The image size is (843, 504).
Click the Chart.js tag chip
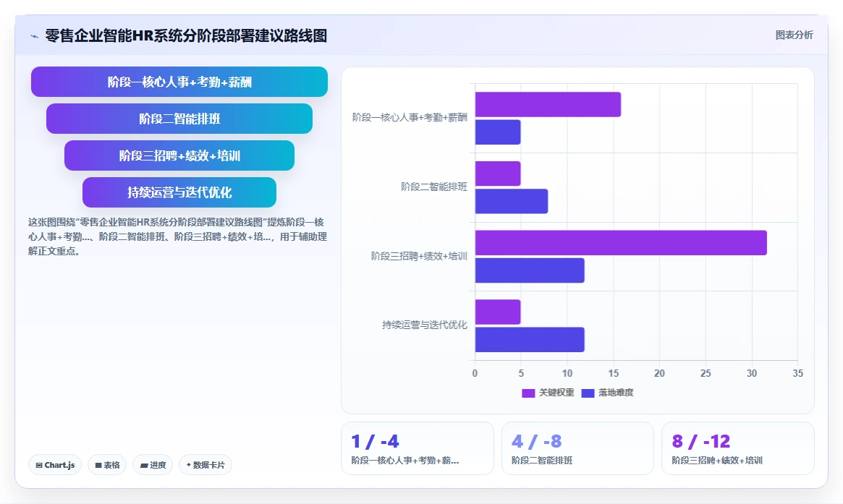pyautogui.click(x=55, y=465)
